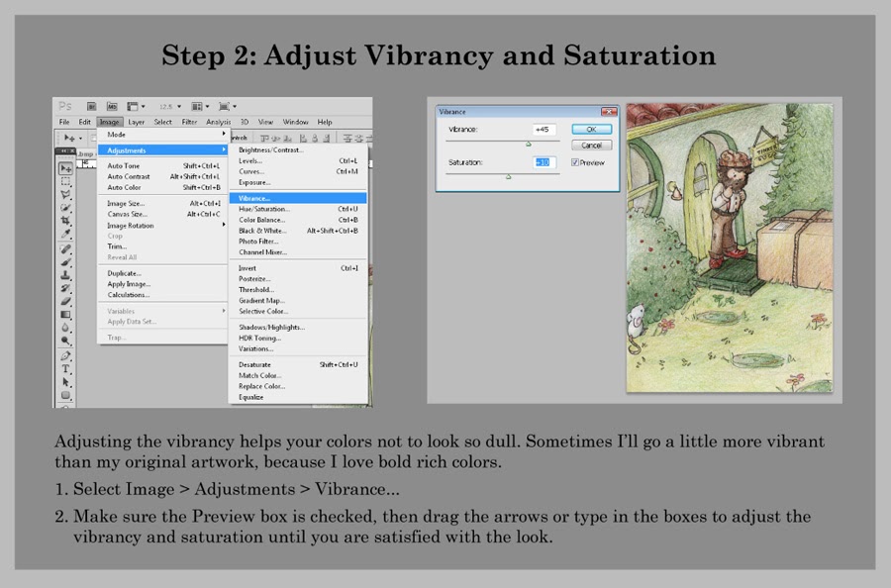Open the Arrange Documents dropdown
891x588 pixels.
200,106
